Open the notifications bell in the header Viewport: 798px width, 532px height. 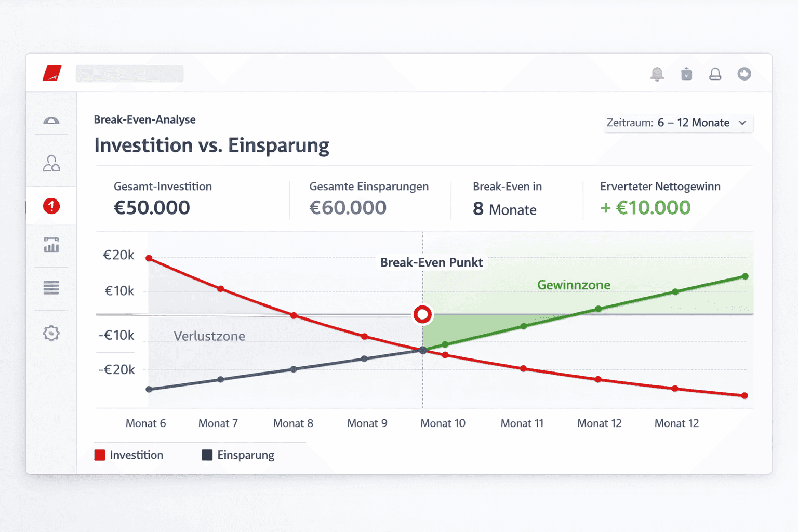(x=657, y=74)
